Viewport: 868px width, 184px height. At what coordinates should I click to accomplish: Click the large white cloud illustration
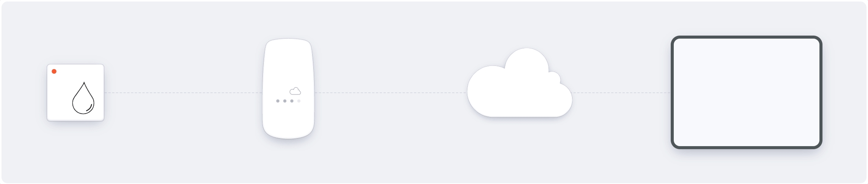(519, 82)
